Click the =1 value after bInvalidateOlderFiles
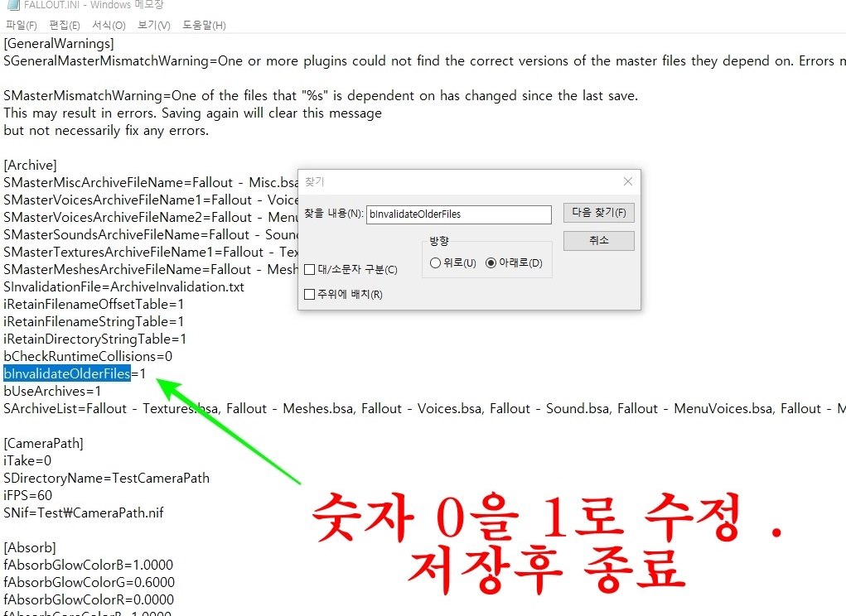The width and height of the screenshot is (846, 616). coord(138,373)
